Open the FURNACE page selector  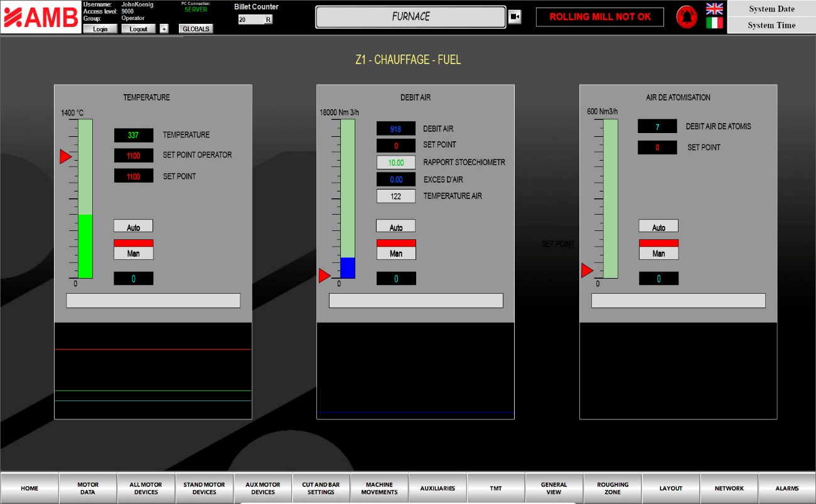click(x=411, y=17)
